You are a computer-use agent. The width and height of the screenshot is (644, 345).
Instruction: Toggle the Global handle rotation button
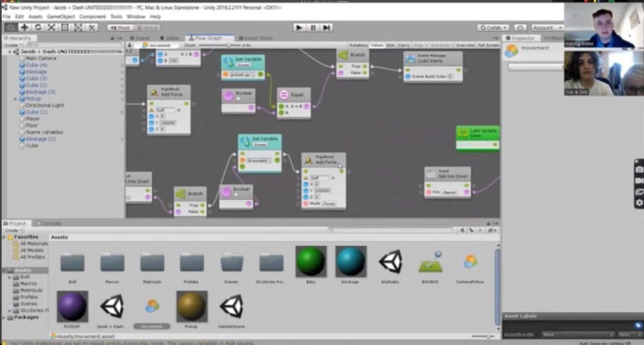click(147, 28)
